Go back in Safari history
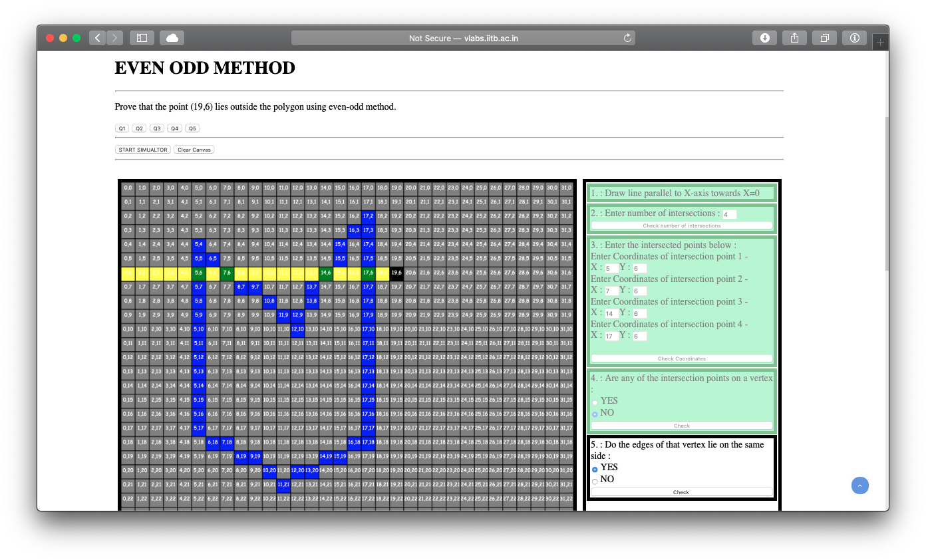The width and height of the screenshot is (926, 560). [x=98, y=38]
